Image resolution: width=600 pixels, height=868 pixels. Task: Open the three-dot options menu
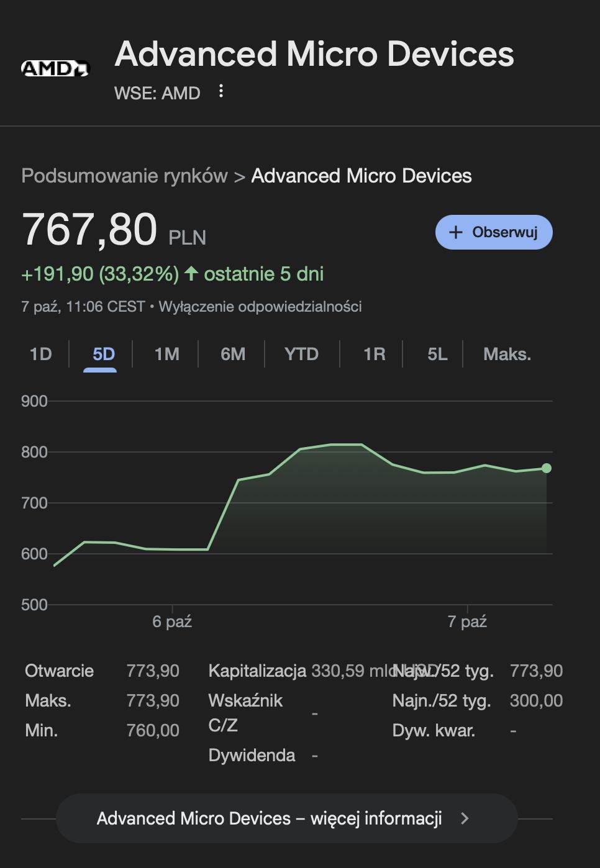tap(220, 92)
